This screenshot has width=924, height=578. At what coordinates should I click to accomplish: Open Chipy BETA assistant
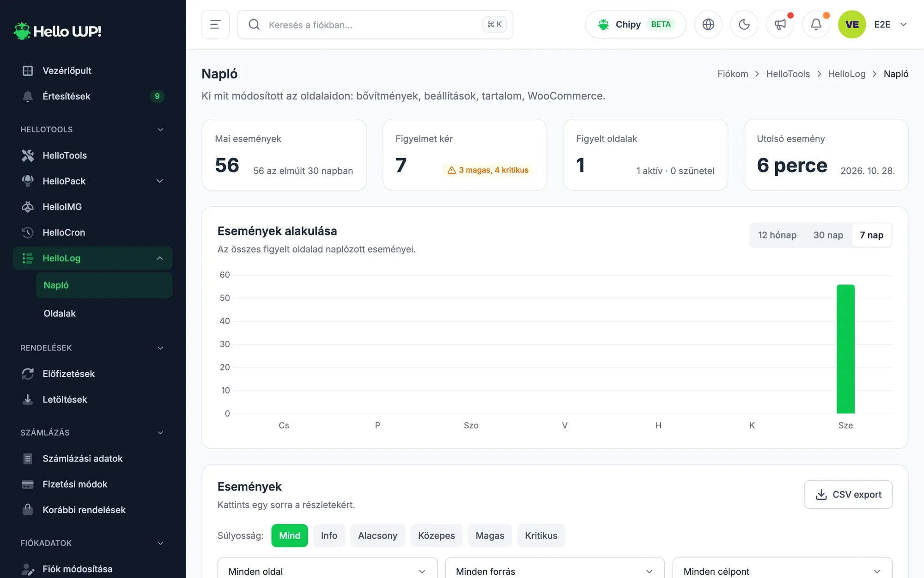click(x=635, y=25)
